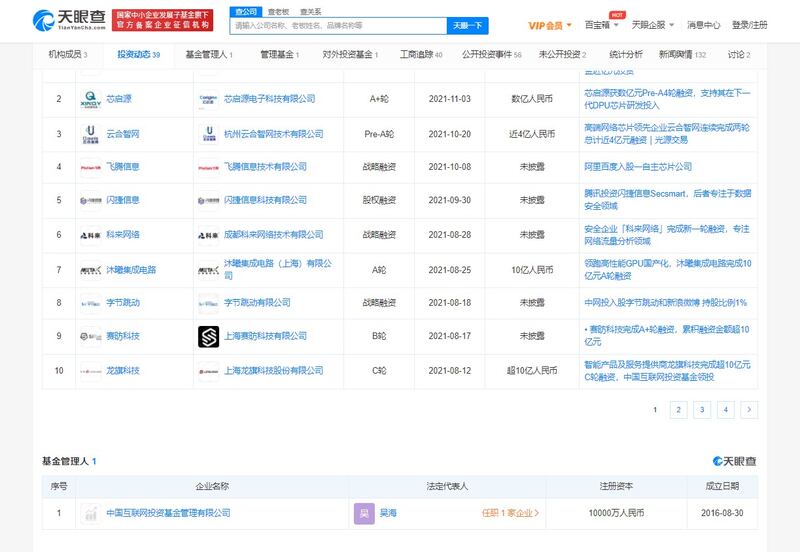Click the 闪捷信息科技有限公司 company logo

pyautogui.click(x=208, y=200)
